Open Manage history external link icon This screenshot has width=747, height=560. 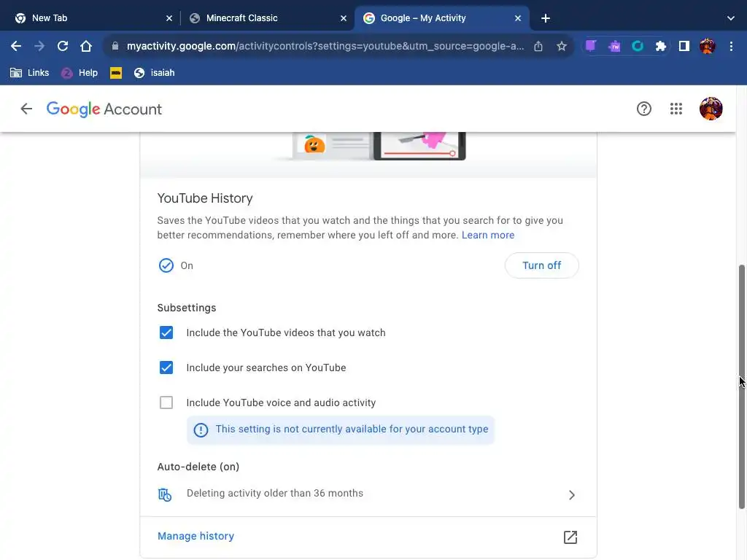[570, 537]
